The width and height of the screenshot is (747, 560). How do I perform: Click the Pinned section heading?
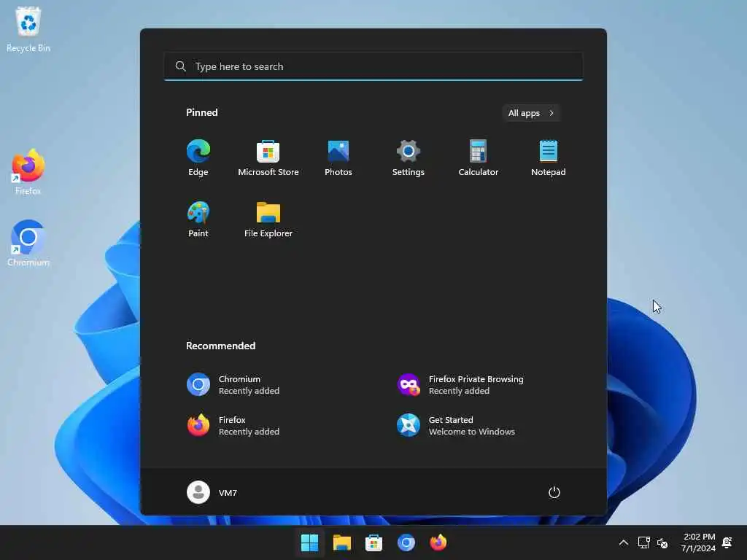[x=202, y=112]
